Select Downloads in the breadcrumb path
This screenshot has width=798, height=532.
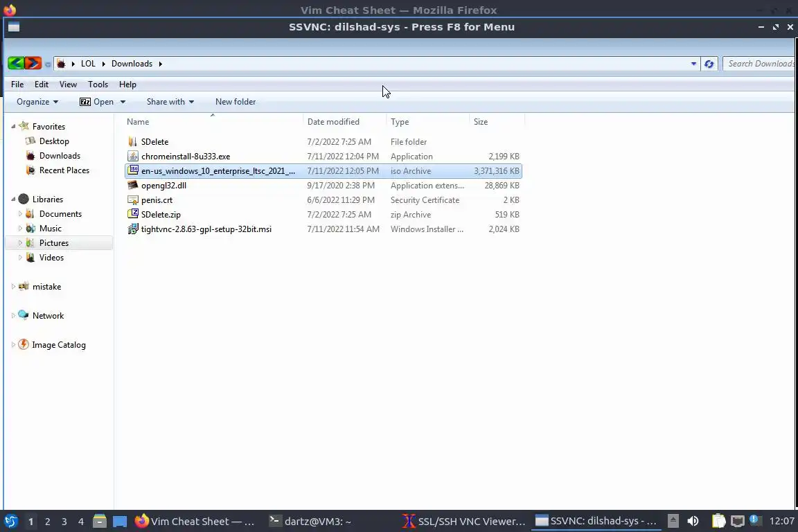click(132, 64)
